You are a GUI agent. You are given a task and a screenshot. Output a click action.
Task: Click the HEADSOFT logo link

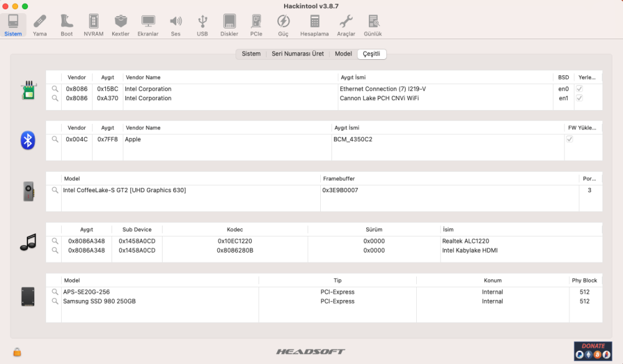pyautogui.click(x=311, y=352)
